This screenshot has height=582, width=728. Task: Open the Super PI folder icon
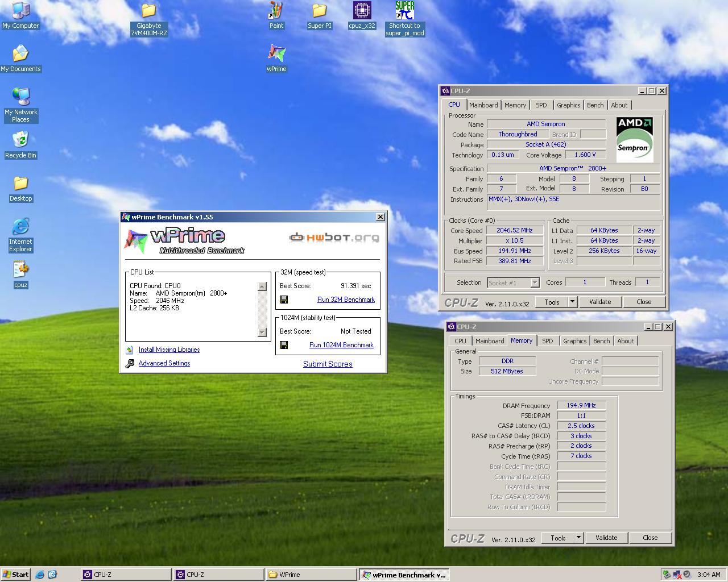[x=319, y=15]
